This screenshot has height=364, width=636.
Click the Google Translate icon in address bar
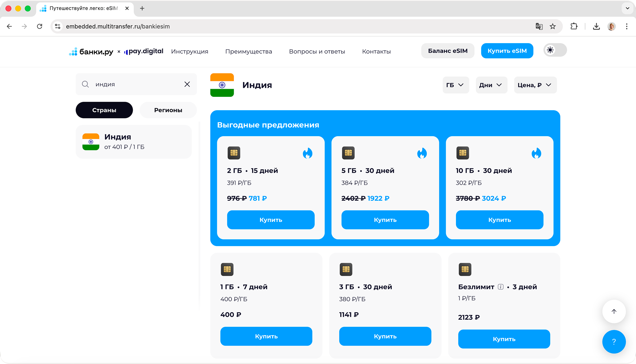(539, 26)
